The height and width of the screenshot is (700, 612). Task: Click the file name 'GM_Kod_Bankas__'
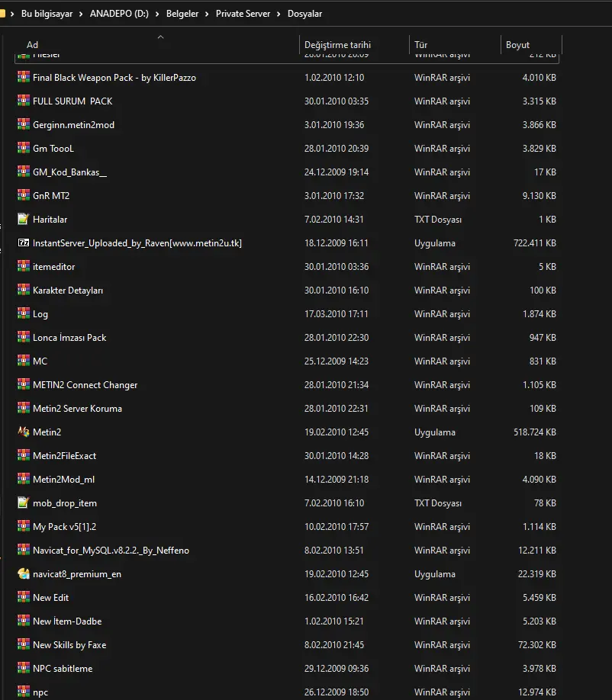[x=69, y=172]
